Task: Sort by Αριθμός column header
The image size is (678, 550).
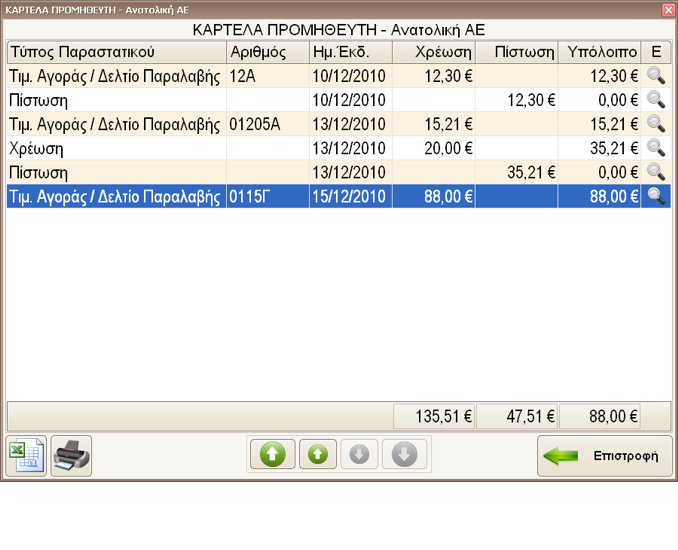Action: [268, 52]
